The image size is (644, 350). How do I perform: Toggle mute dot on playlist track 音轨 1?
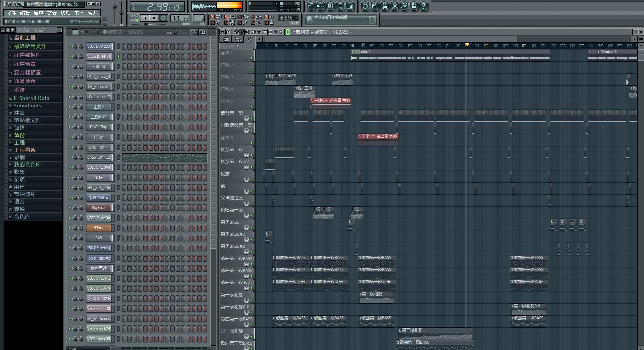click(251, 58)
